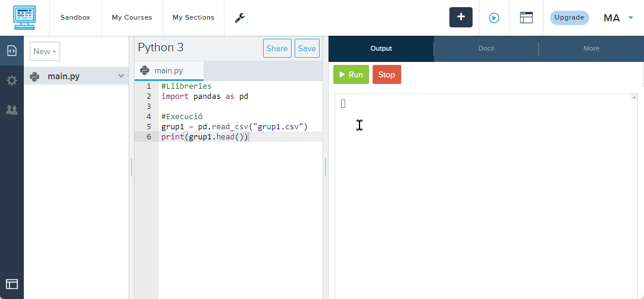Open the collaborators people icon
This screenshot has width=644, height=299.
pos(12,110)
